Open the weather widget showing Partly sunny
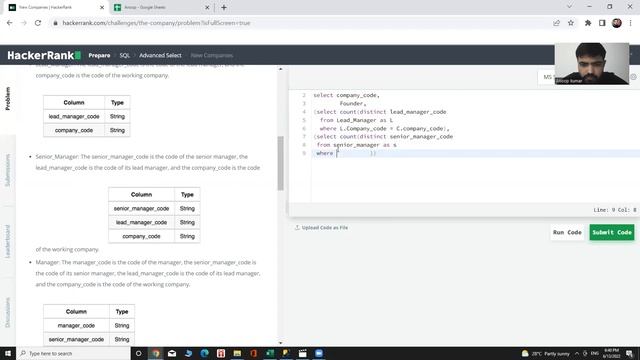This screenshot has height=360, width=640. pos(546,353)
